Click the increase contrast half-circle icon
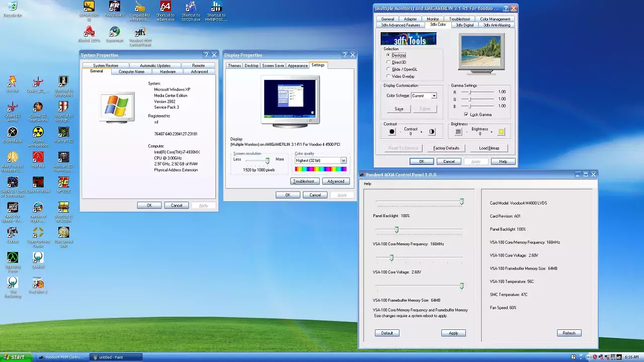 [432, 132]
